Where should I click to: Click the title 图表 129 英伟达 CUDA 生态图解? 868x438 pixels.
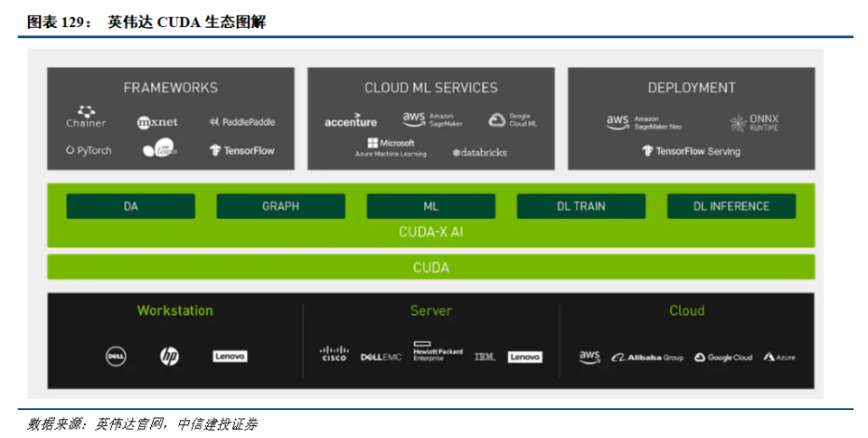[146, 22]
